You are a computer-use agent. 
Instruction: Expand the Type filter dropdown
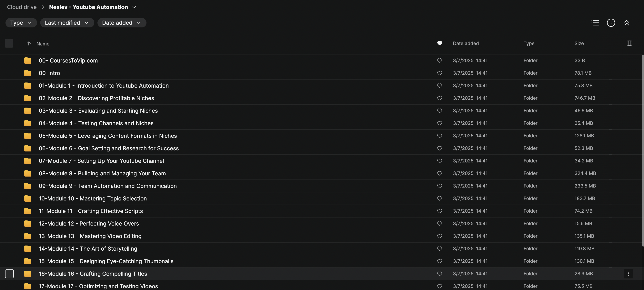click(21, 23)
